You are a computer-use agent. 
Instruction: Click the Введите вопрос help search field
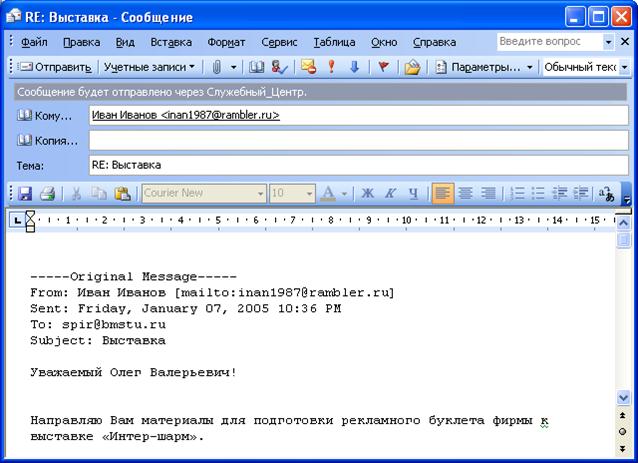point(549,41)
